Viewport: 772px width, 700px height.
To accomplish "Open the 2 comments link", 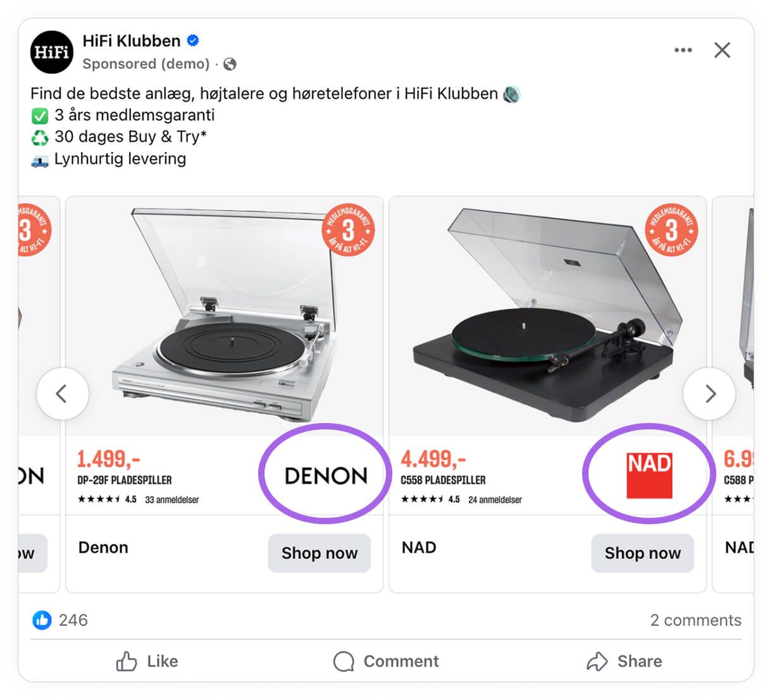I will pos(695,620).
